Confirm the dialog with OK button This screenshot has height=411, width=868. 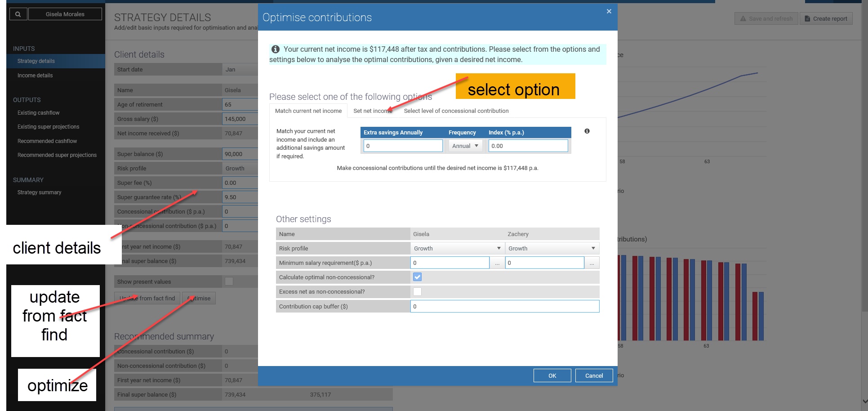point(552,375)
